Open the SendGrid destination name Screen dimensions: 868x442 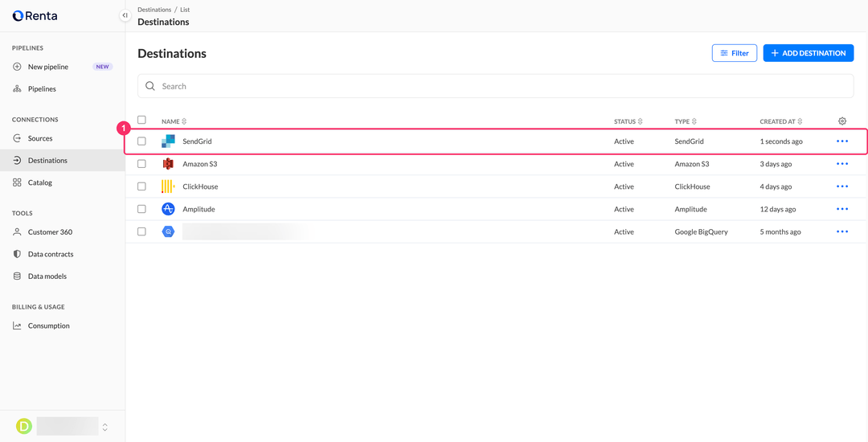click(197, 141)
